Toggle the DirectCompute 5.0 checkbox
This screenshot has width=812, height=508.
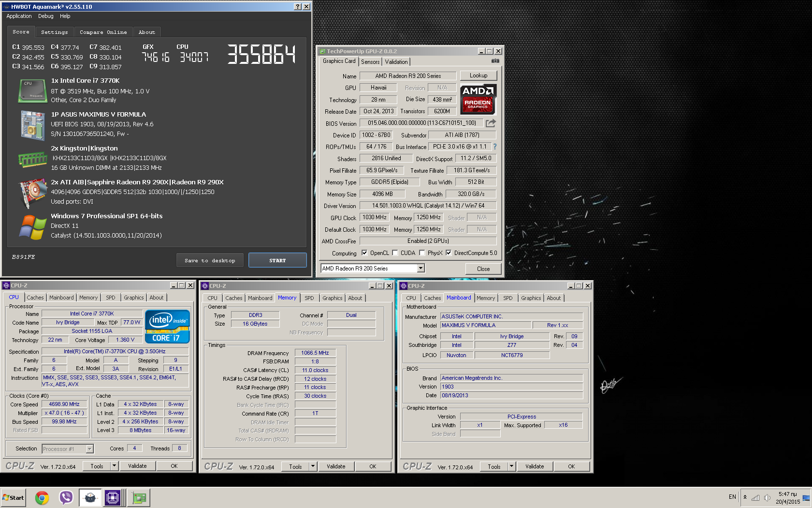[449, 253]
